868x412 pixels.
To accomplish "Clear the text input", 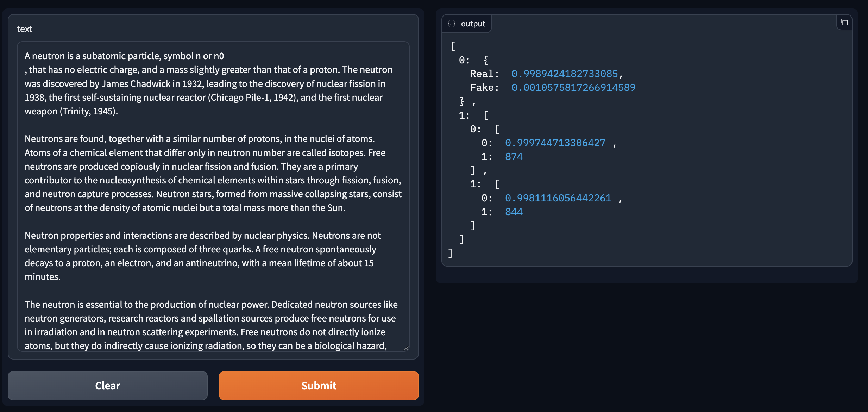I will 108,386.
